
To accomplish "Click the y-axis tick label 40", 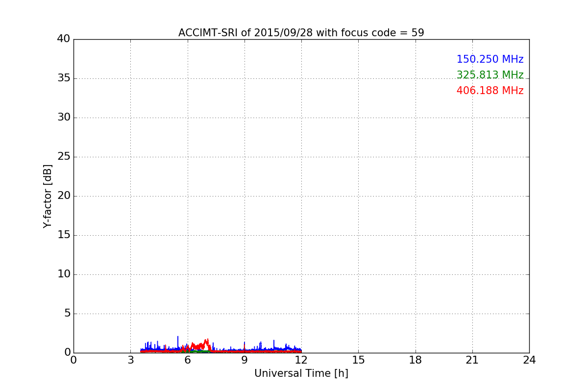I will (63, 39).
